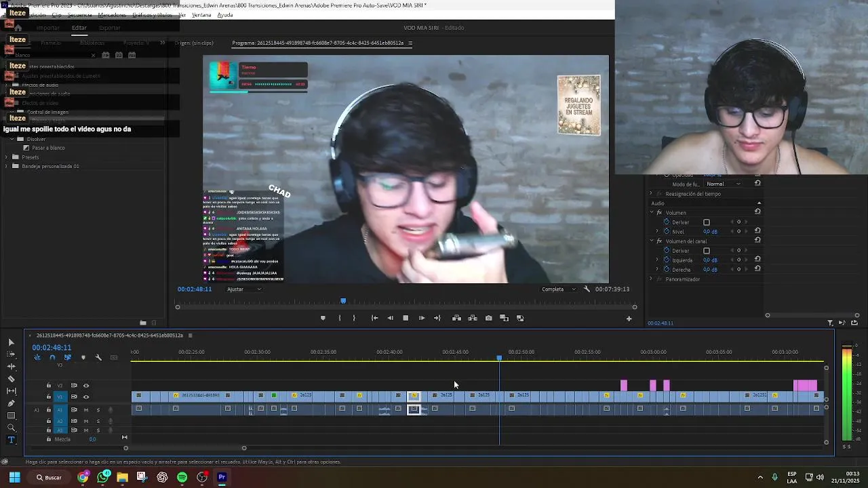This screenshot has height=488, width=868.
Task: Select the Ripple Edit tool
Action: coord(11,367)
